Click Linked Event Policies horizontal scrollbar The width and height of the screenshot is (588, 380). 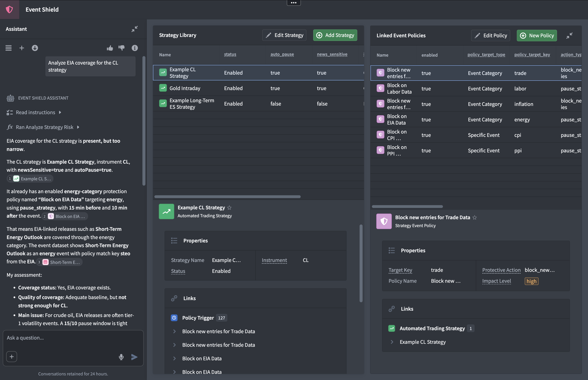click(407, 207)
